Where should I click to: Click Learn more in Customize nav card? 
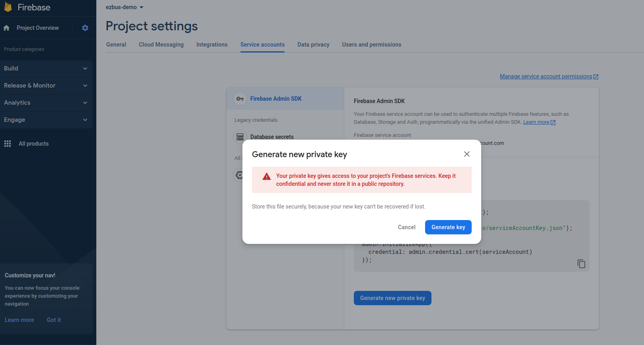pos(20,320)
